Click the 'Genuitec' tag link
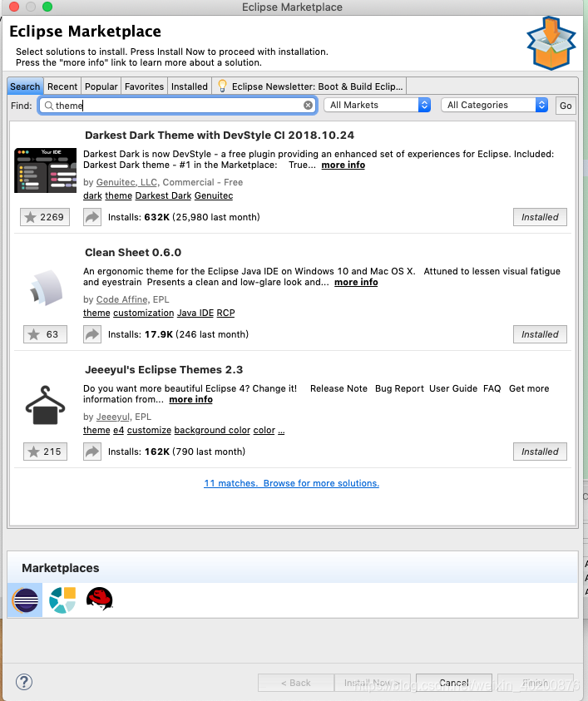Screen dimensions: 588x701 [214, 195]
